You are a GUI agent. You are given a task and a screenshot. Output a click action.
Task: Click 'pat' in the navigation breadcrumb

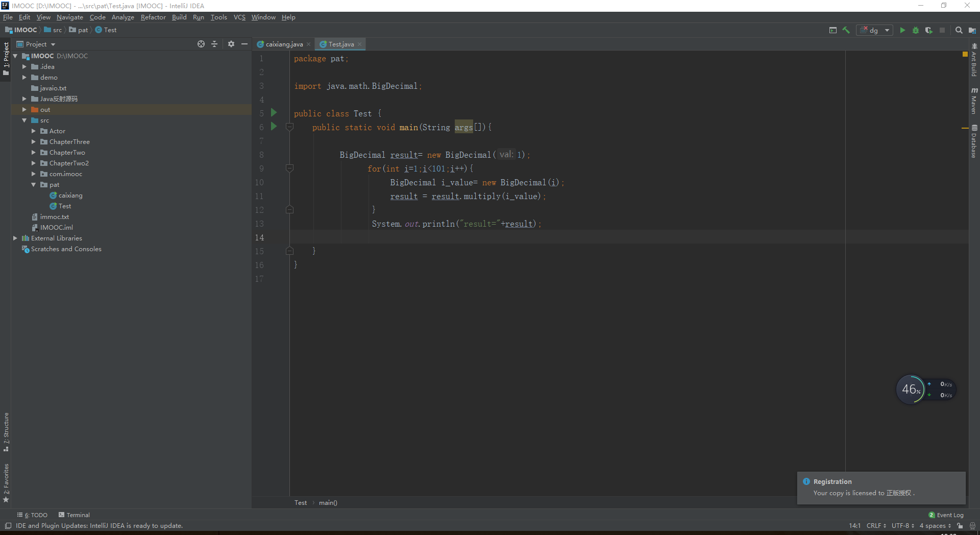pyautogui.click(x=79, y=30)
